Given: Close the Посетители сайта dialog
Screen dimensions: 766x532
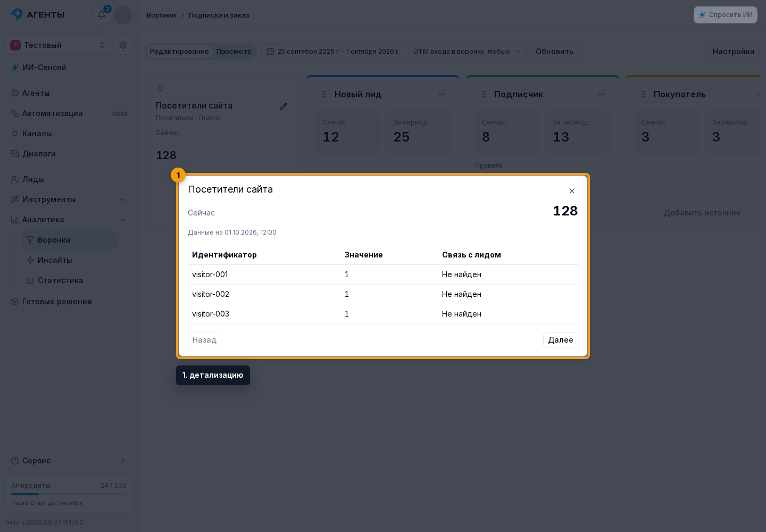Looking at the screenshot, I should coord(572,191).
